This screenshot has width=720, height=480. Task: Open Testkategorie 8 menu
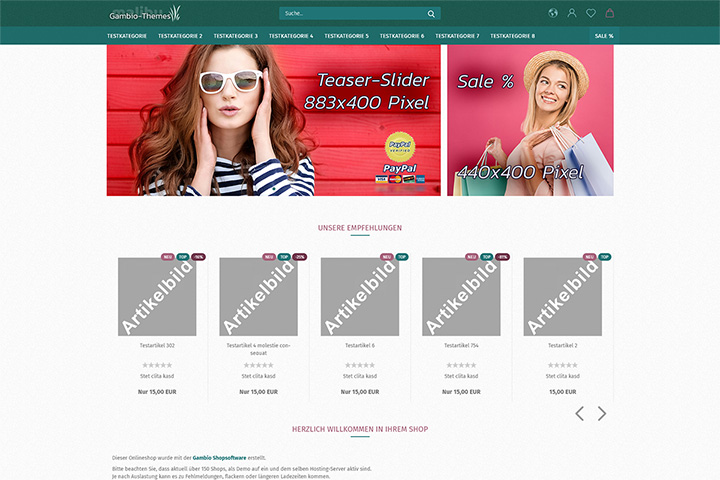click(x=512, y=36)
